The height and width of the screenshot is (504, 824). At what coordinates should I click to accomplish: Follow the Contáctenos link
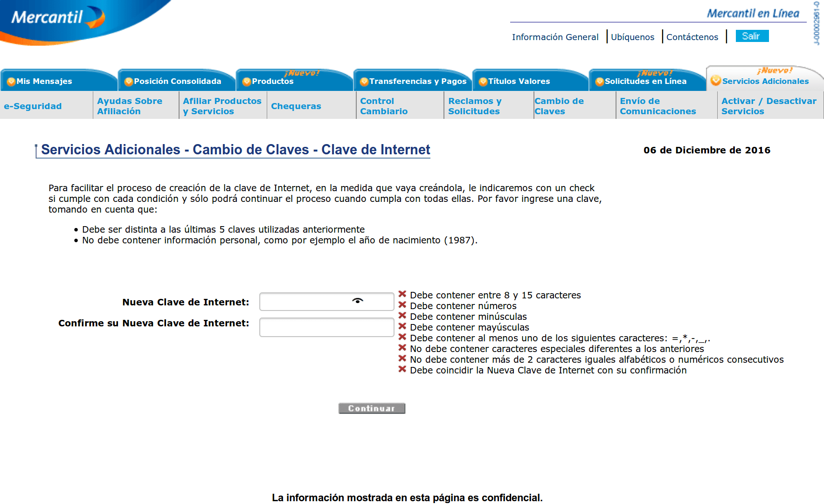click(x=692, y=37)
